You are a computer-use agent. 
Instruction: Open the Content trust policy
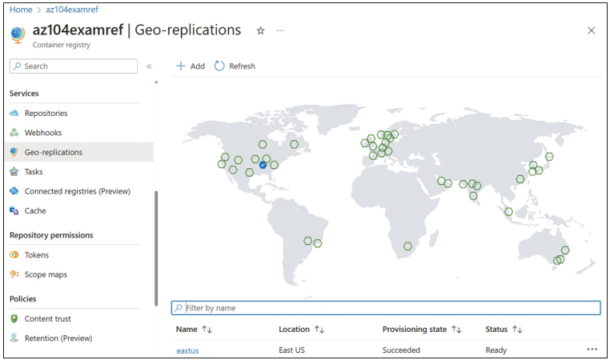(x=48, y=319)
